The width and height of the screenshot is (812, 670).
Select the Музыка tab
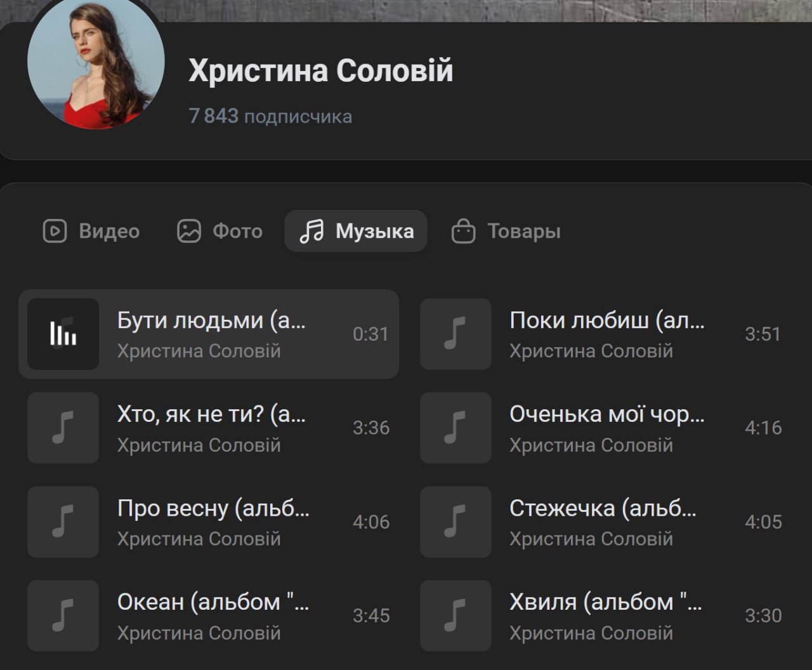point(356,231)
